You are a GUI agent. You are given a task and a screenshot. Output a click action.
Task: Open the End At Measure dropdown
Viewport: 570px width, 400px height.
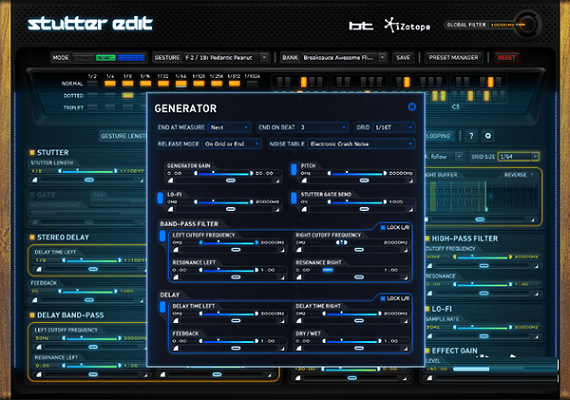229,127
